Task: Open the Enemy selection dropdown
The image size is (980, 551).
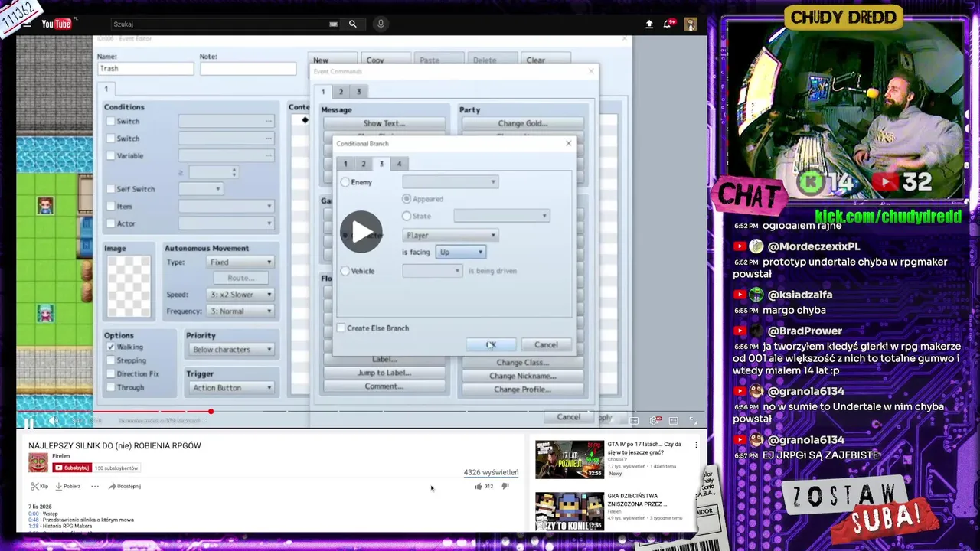Action: (x=450, y=182)
